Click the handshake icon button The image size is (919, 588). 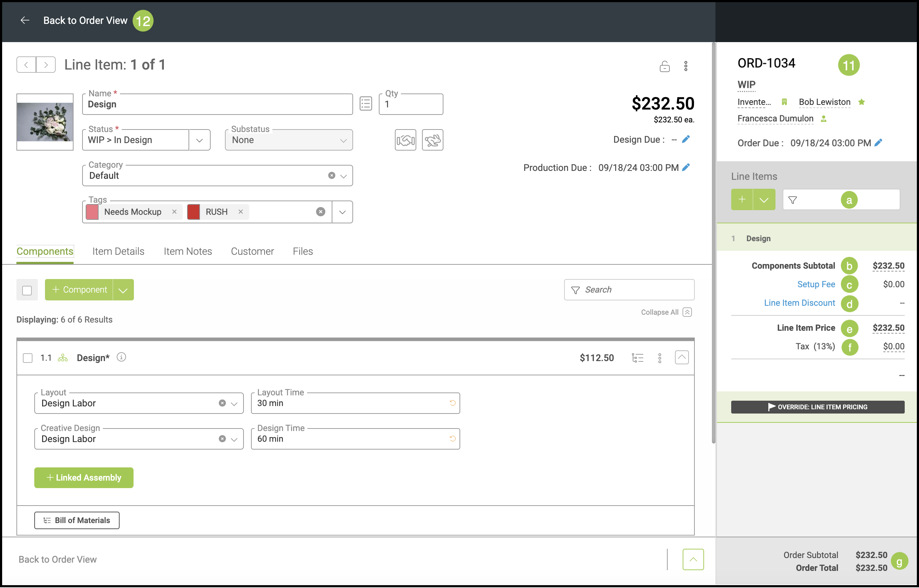405,140
